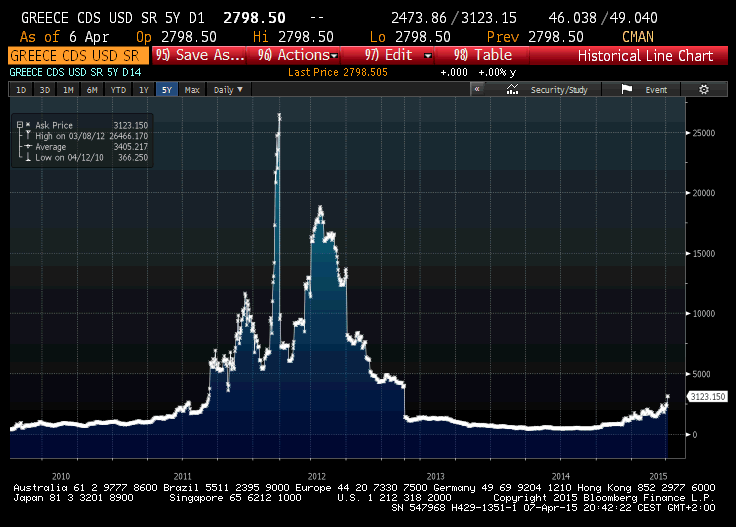This screenshot has height=527, width=736.
Task: Collapse panel with double-chevron icon
Action: (x=477, y=89)
